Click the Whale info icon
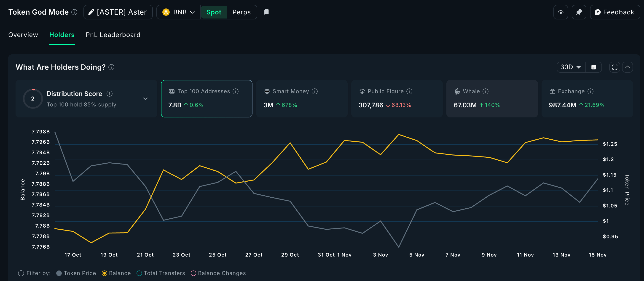 point(485,91)
